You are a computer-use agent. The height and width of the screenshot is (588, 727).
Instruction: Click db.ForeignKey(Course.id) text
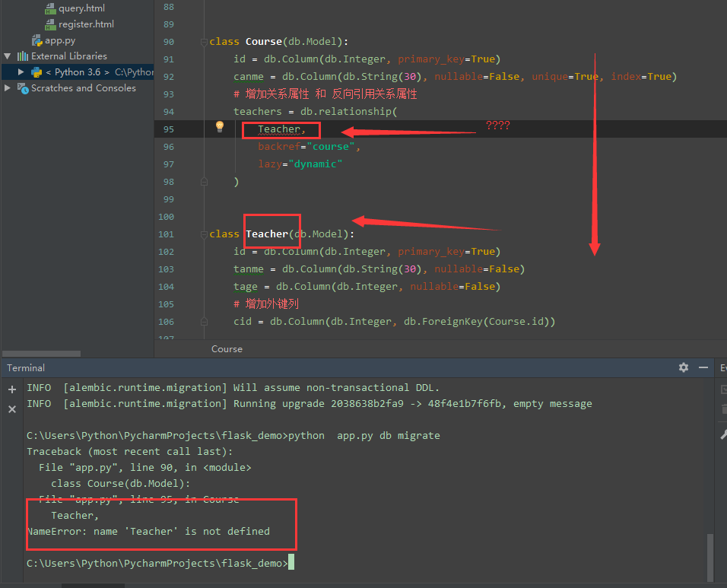point(476,321)
